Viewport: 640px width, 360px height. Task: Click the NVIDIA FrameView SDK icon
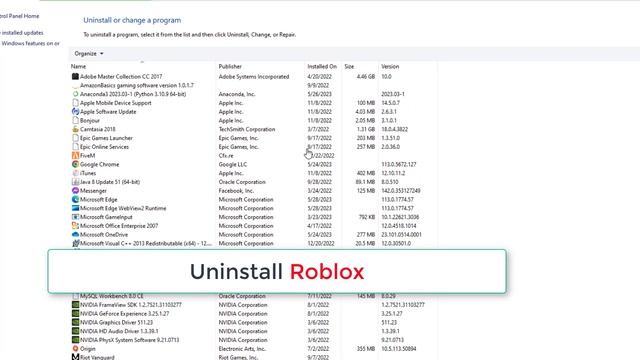[x=75, y=304]
